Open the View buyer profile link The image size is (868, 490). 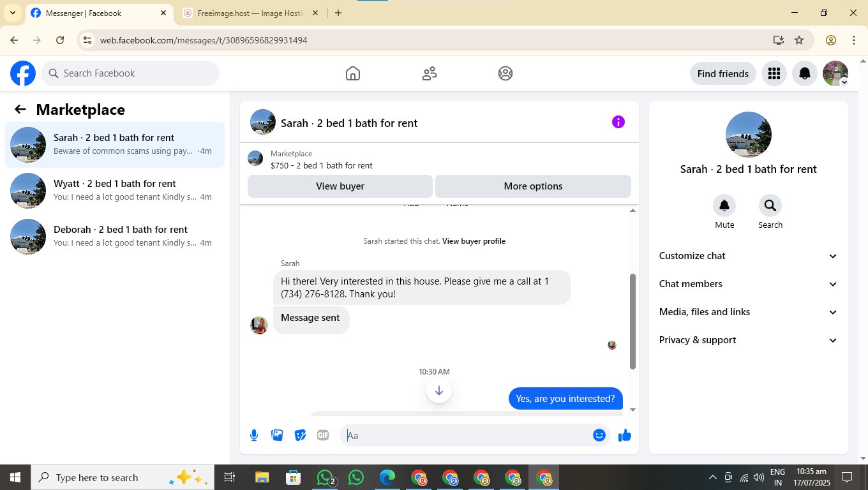[474, 241]
